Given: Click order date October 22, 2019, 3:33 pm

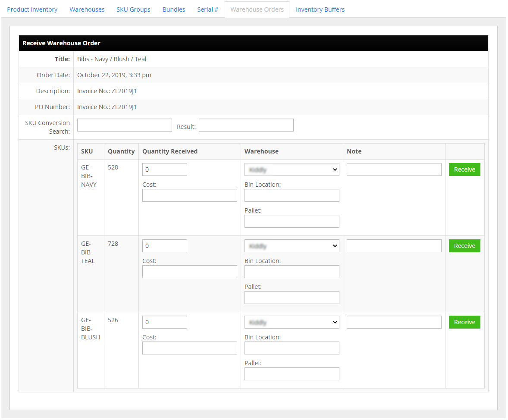Looking at the screenshot, I should [114, 75].
